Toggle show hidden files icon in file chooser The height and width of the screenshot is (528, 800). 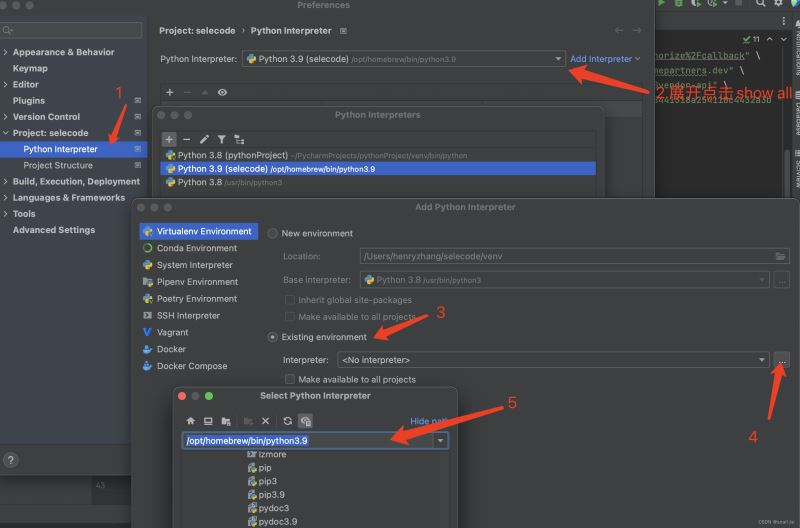[x=306, y=421]
